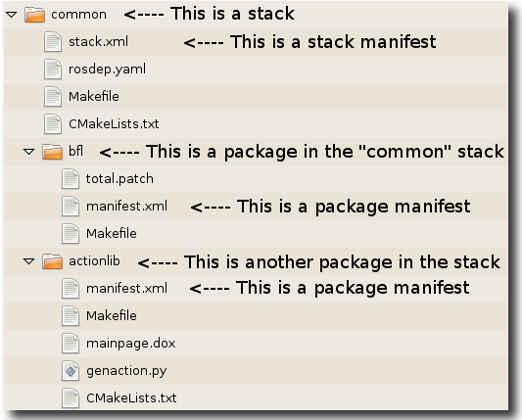Click the genaction.py script icon
The width and height of the screenshot is (522, 420).
71,371
